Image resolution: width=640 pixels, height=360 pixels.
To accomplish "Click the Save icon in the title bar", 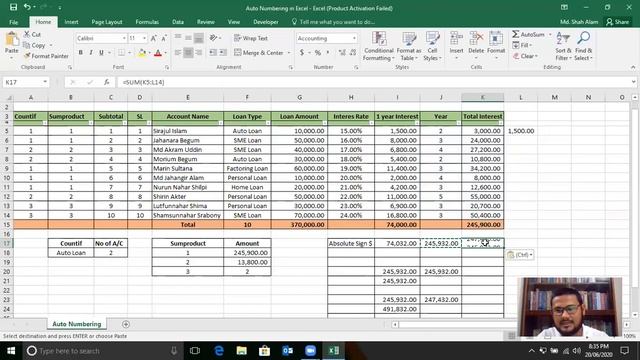I will [13, 7].
